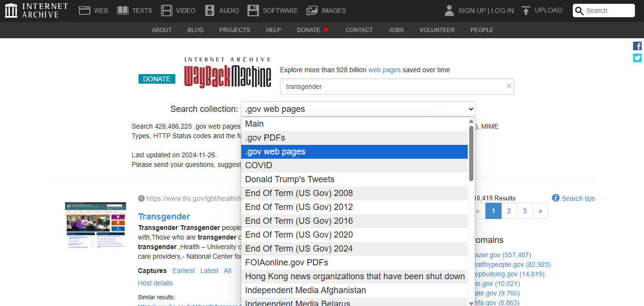Clear the transgender search query with X
The height and width of the screenshot is (306, 644).
pos(509,86)
